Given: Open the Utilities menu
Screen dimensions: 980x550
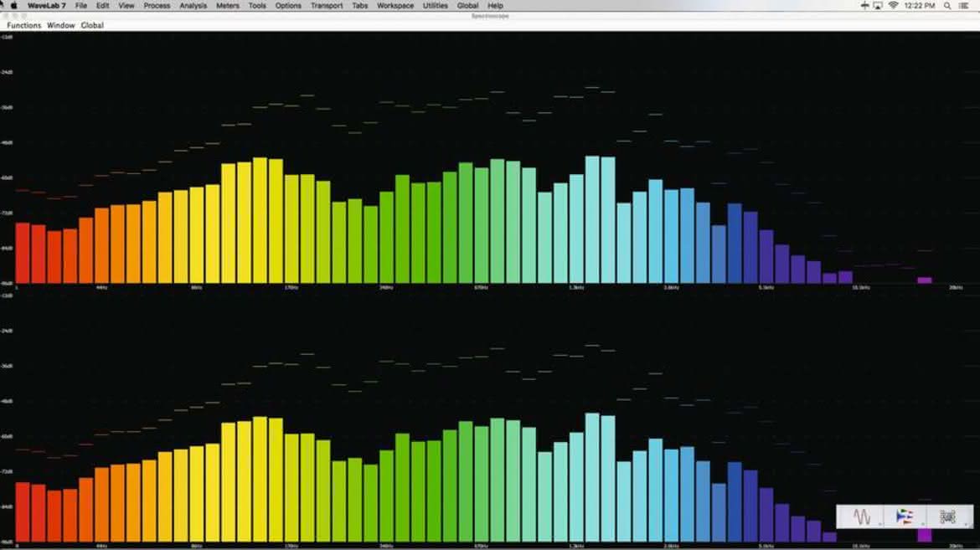Looking at the screenshot, I should (x=435, y=6).
